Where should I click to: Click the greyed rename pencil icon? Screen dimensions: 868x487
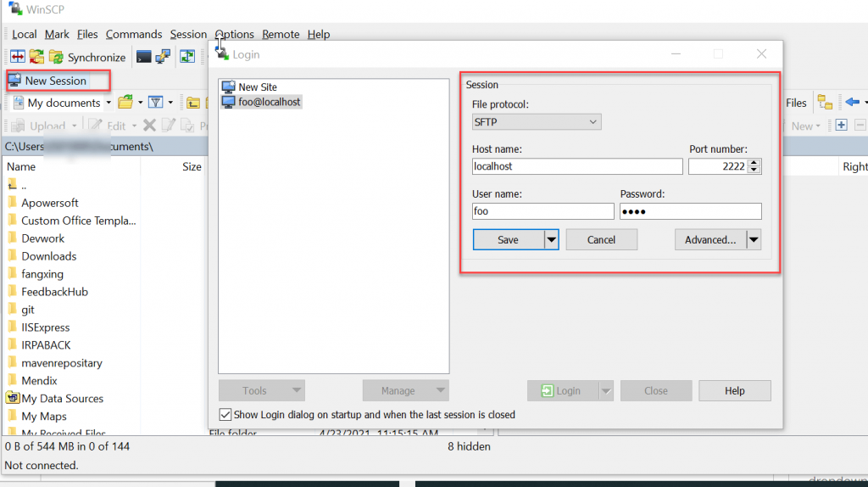(169, 126)
